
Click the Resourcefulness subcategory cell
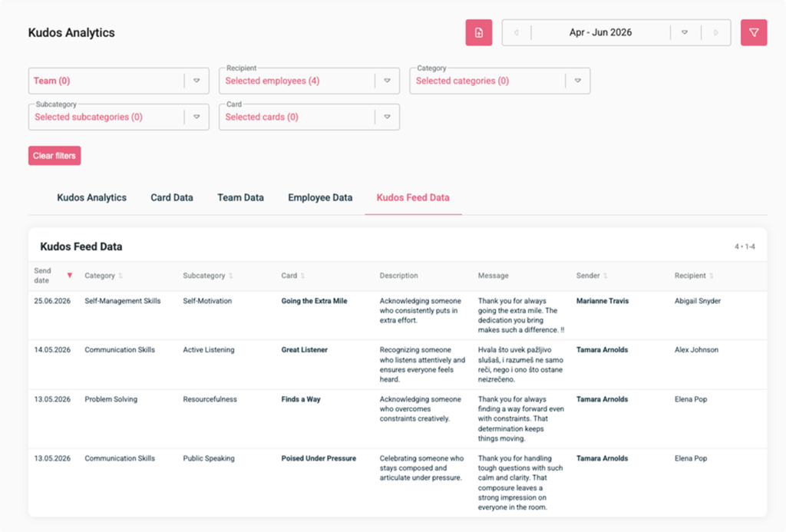210,399
